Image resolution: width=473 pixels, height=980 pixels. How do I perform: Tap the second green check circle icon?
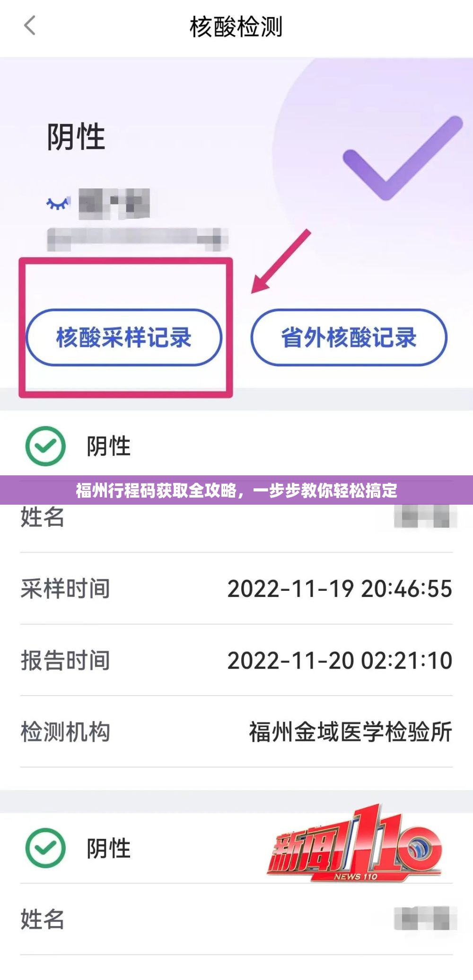(45, 848)
